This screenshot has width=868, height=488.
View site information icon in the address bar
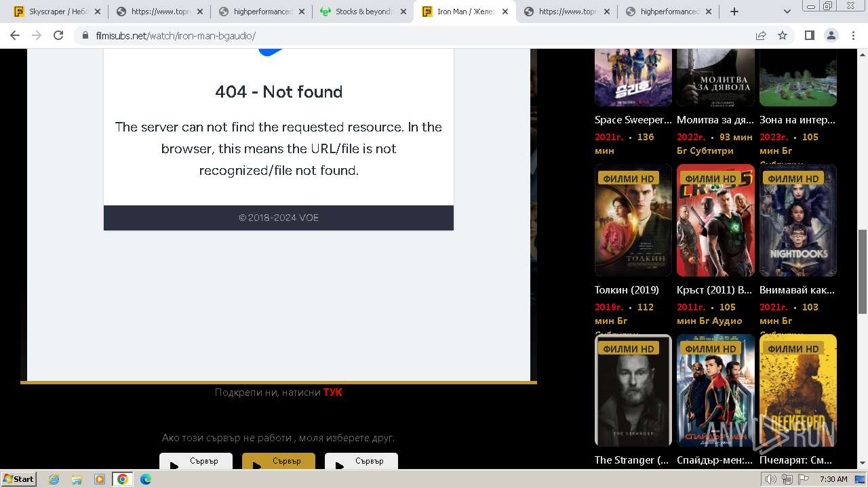85,35
